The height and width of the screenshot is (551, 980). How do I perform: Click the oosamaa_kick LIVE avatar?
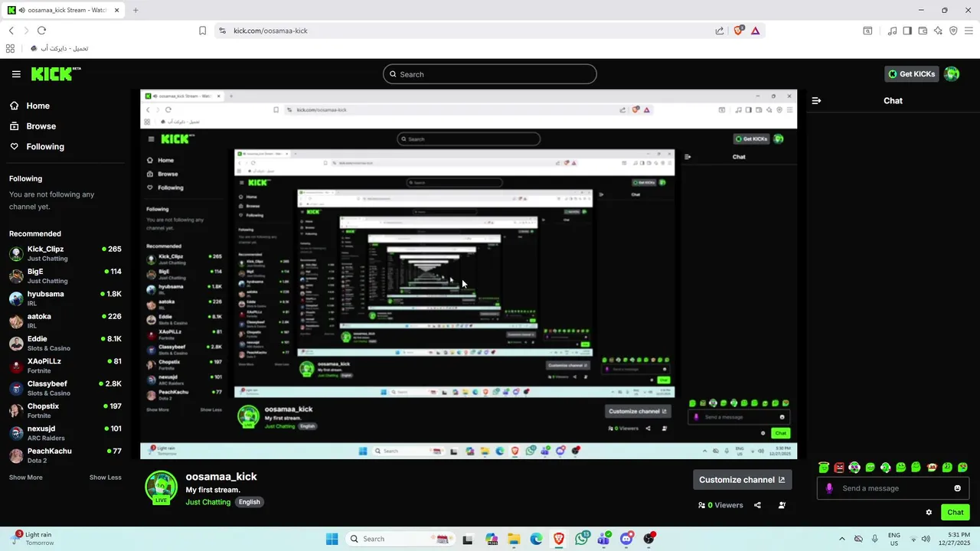click(161, 488)
